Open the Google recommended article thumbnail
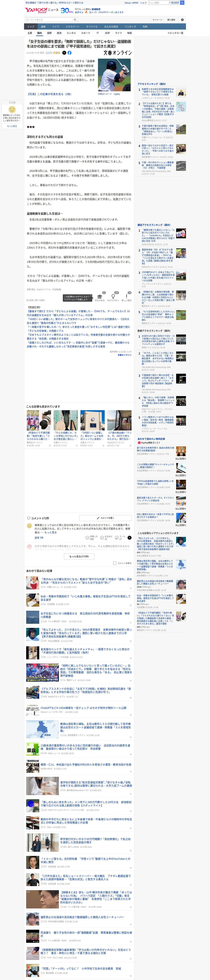This screenshot has height=980, width=210. (x=181, y=501)
